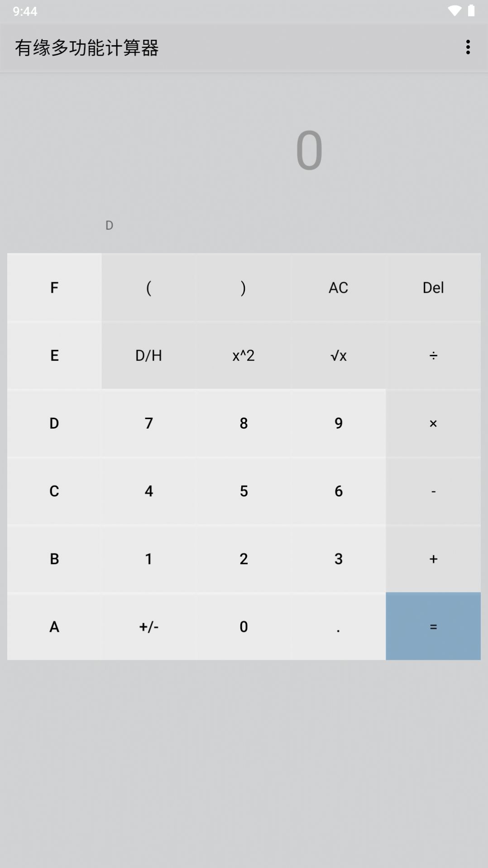Tap the minus operator key
The height and width of the screenshot is (868, 488).
(x=433, y=491)
